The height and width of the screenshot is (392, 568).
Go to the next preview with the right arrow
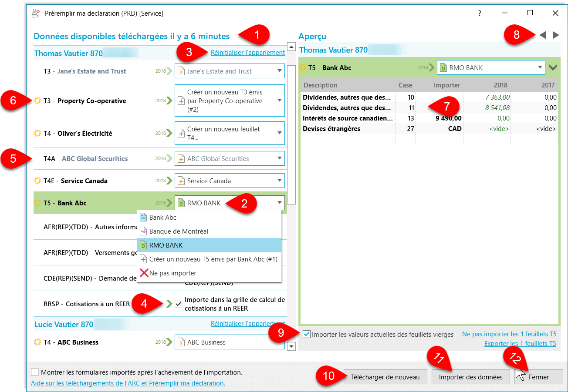556,35
